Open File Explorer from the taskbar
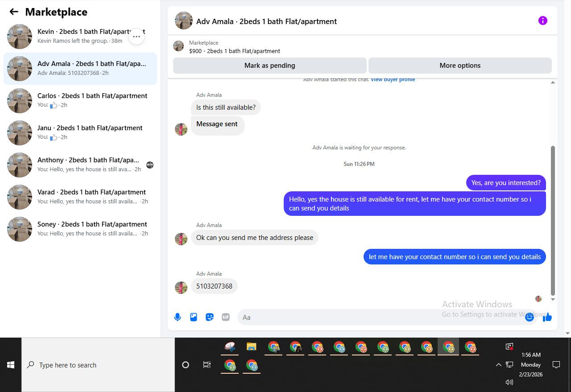This screenshot has height=392, width=571. 252,347
